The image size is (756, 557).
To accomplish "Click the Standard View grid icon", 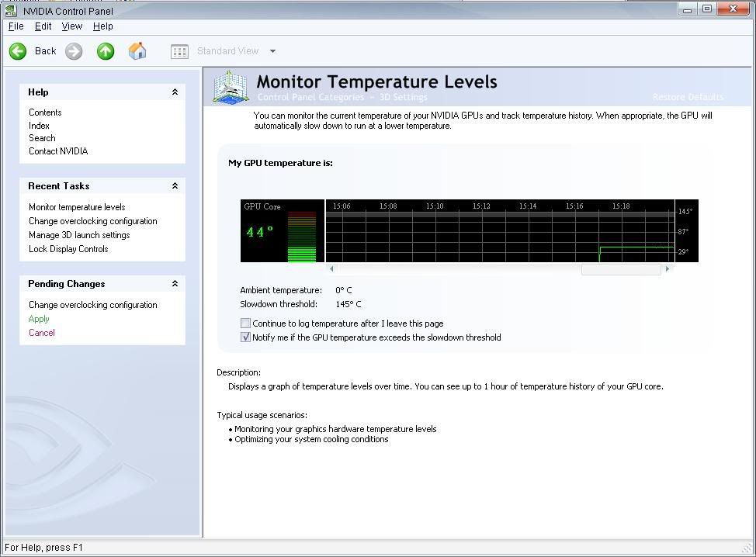I will coord(179,51).
